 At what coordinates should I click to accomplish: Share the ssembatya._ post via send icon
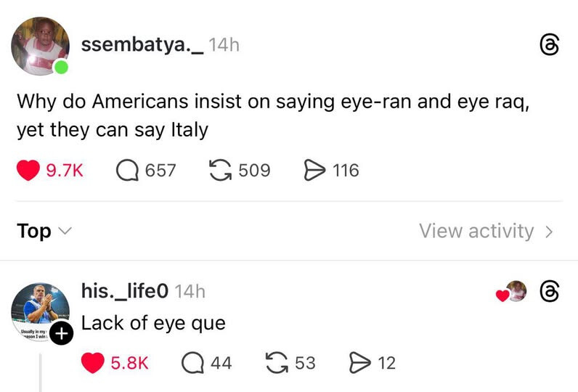click(314, 170)
